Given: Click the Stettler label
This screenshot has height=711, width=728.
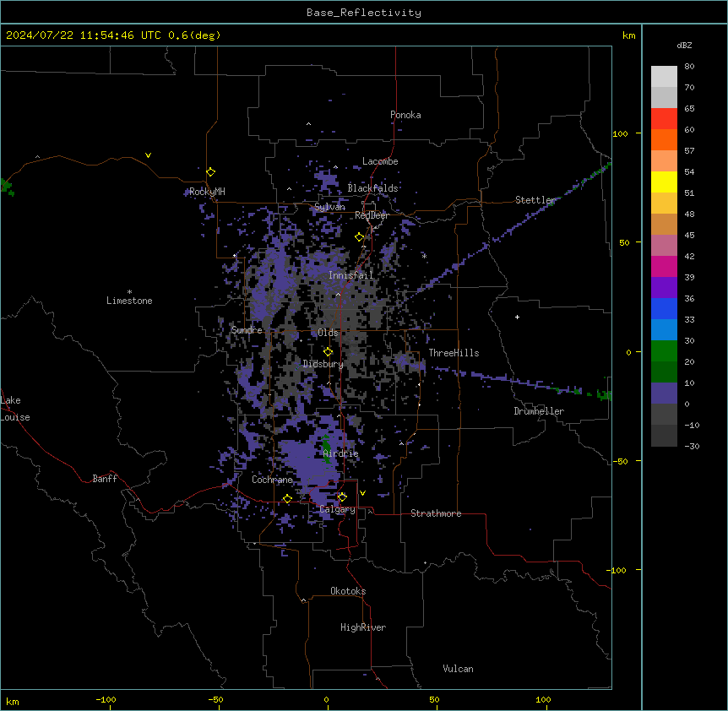Looking at the screenshot, I should (535, 200).
